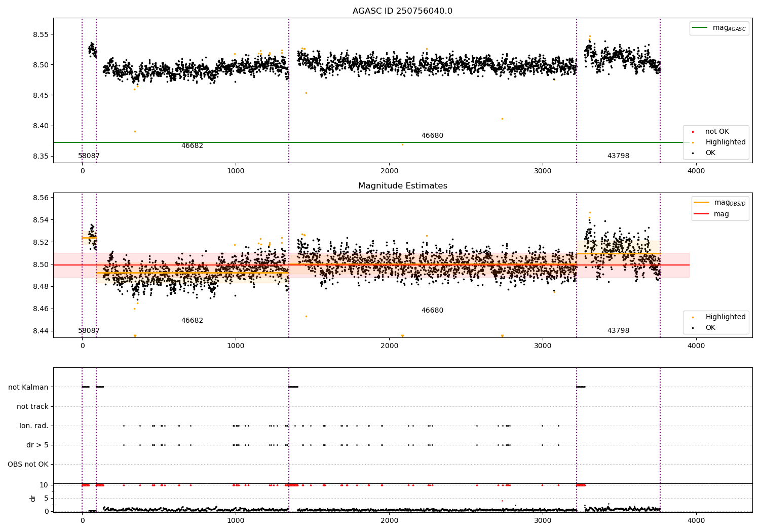The width and height of the screenshot is (760, 532).
Task: Click the horizontal green mag AGASC line
Action: point(371,142)
